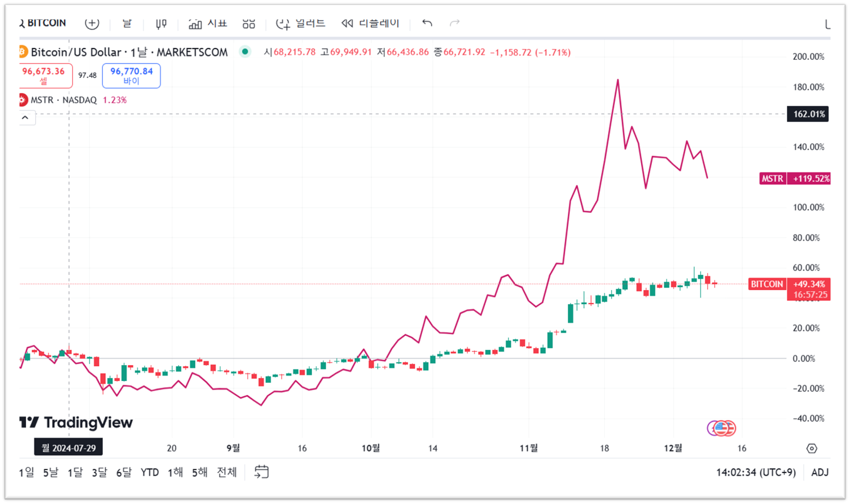850x504 pixels.
Task: Toggle the ADJ dividend adjustment
Action: click(x=820, y=473)
